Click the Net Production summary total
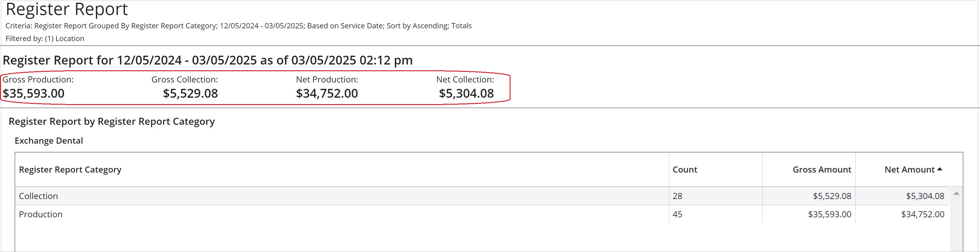 click(x=327, y=93)
